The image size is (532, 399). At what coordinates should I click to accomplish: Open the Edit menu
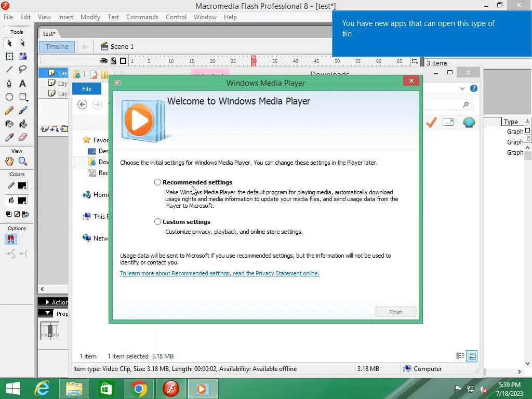[x=25, y=17]
